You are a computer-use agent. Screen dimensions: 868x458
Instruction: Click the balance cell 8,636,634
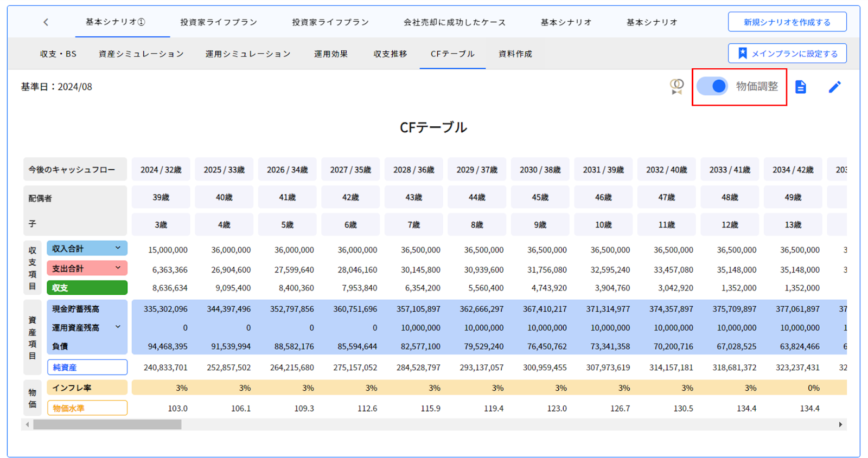pos(170,288)
